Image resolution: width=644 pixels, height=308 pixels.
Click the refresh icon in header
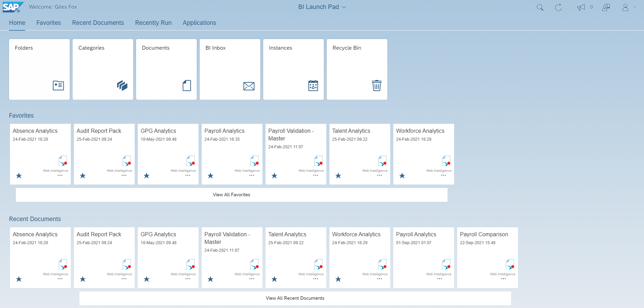(558, 7)
